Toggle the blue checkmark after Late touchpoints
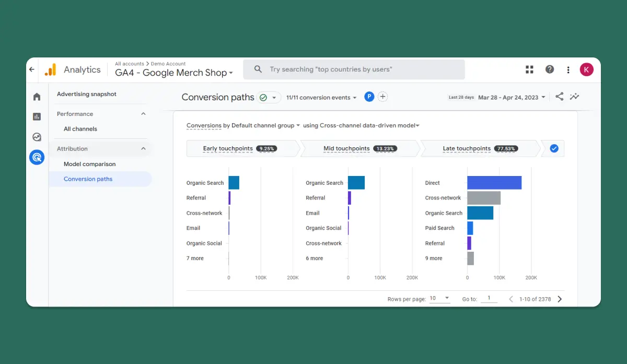 point(554,148)
